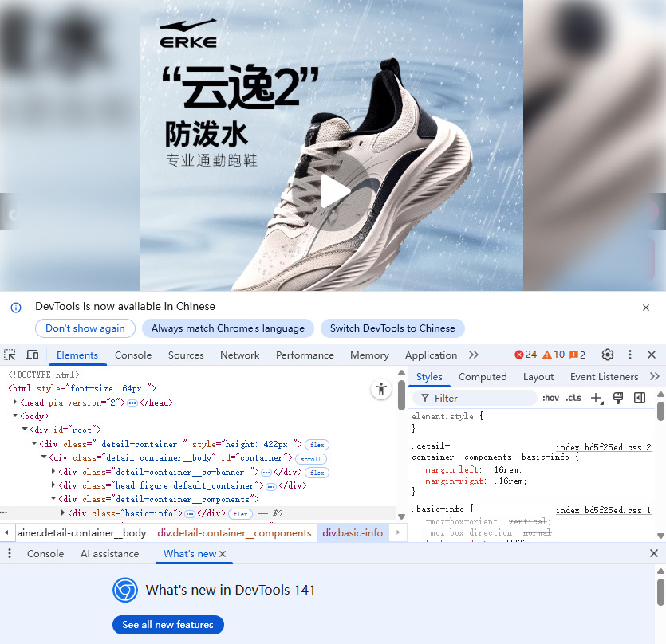The image size is (666, 644).
Task: Activate the inspect element picker icon
Action: click(x=10, y=355)
